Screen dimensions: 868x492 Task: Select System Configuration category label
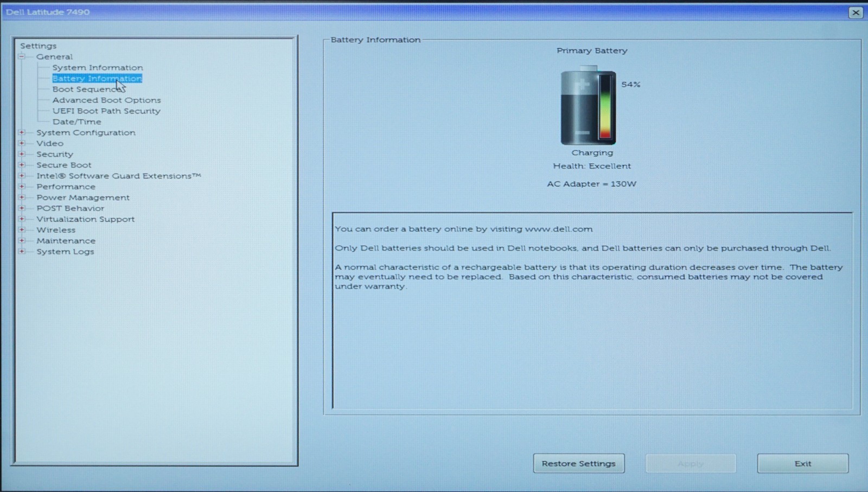pos(86,133)
